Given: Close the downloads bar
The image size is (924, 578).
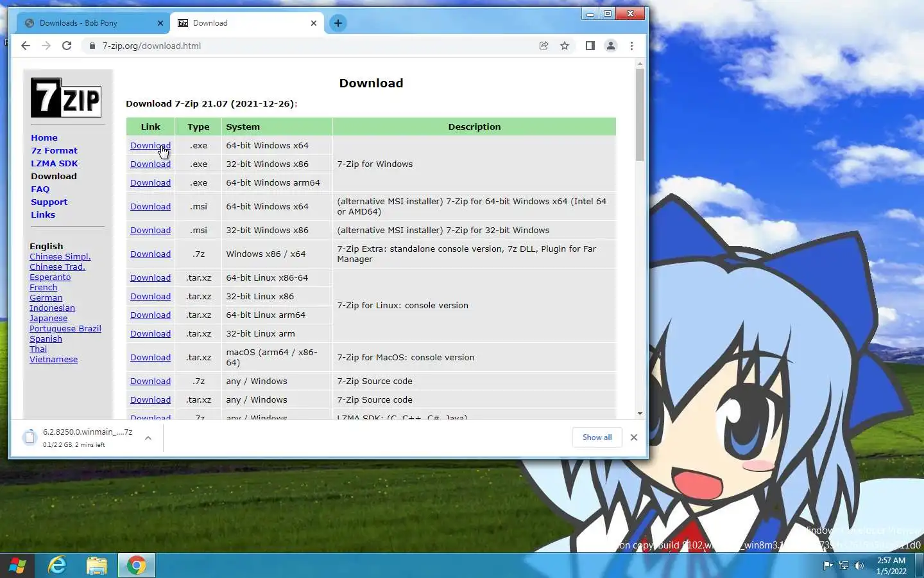Looking at the screenshot, I should tap(634, 437).
